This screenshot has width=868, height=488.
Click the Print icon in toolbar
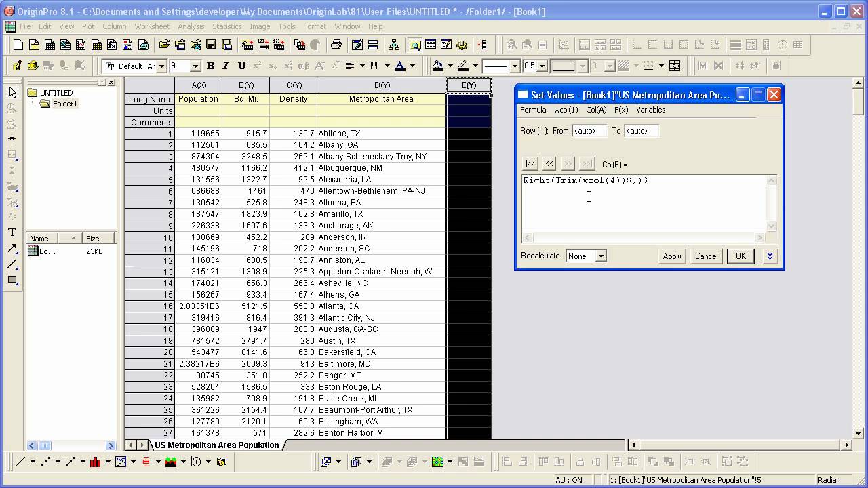coord(336,45)
